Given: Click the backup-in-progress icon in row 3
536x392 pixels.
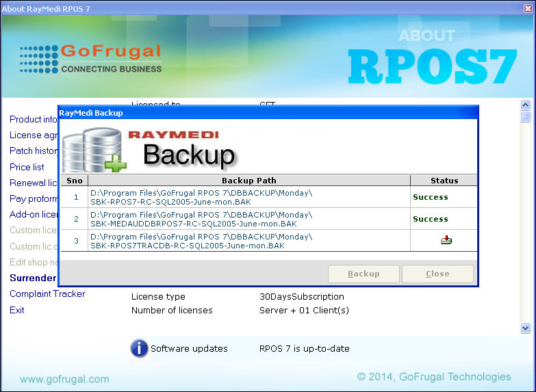Looking at the screenshot, I should (446, 240).
